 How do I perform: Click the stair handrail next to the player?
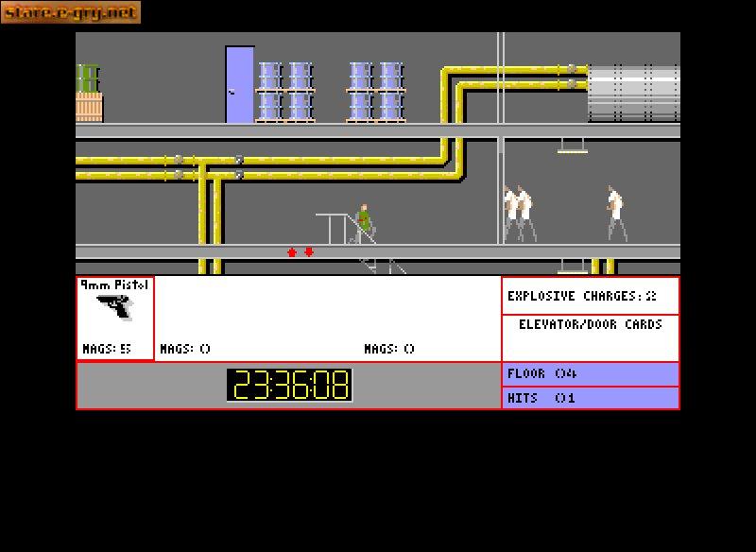coord(345,229)
